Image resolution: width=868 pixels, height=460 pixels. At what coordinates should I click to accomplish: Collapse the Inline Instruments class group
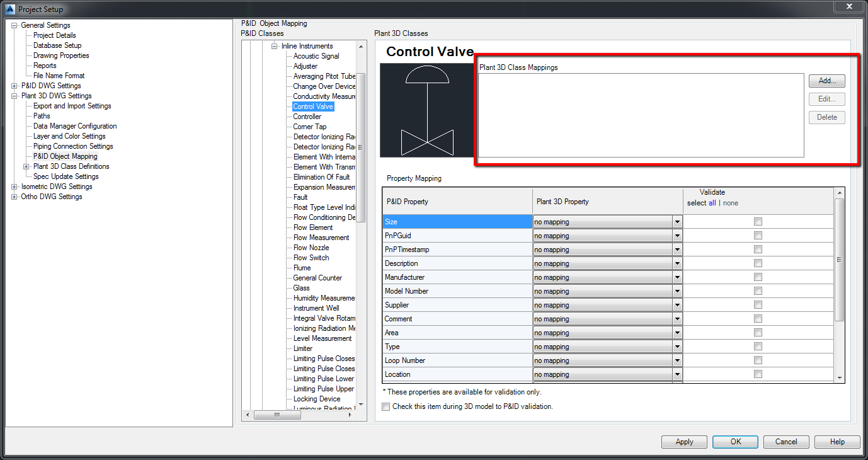pos(275,46)
